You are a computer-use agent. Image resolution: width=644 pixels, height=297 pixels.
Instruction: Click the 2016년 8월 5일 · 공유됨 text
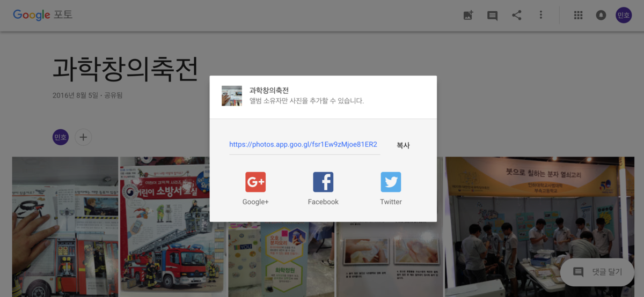point(87,95)
